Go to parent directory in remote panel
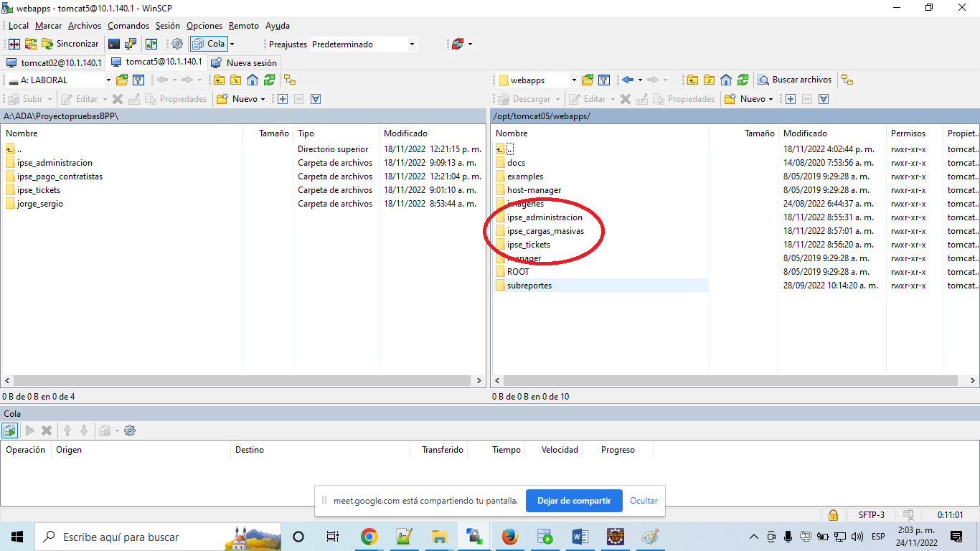 (x=692, y=80)
